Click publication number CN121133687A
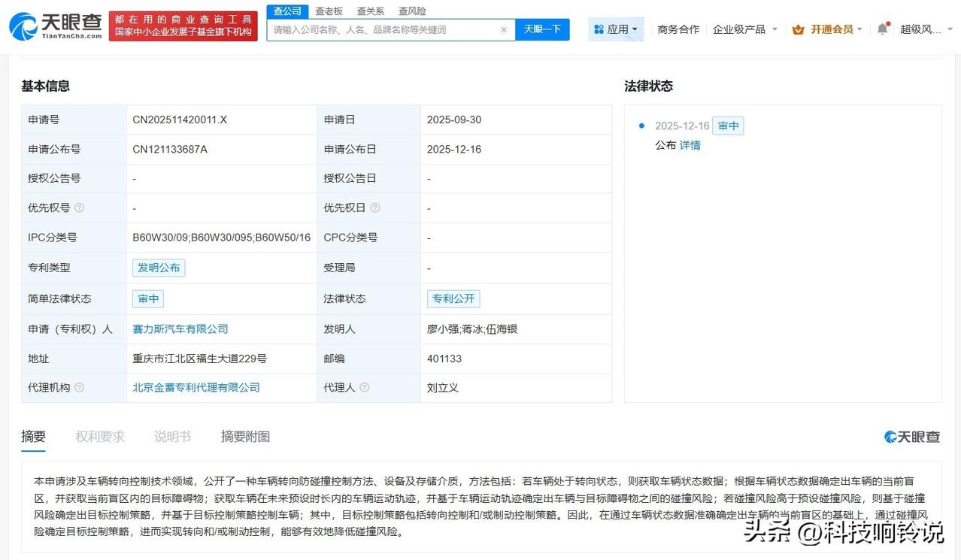Screen dimensions: 961x560 tap(170, 149)
